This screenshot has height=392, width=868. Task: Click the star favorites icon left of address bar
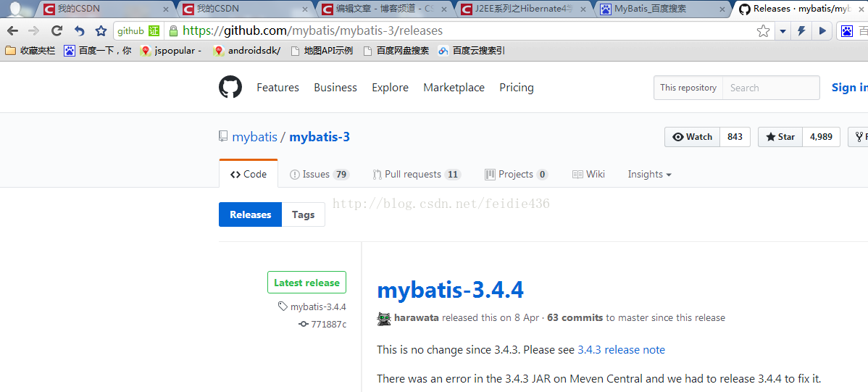[101, 31]
